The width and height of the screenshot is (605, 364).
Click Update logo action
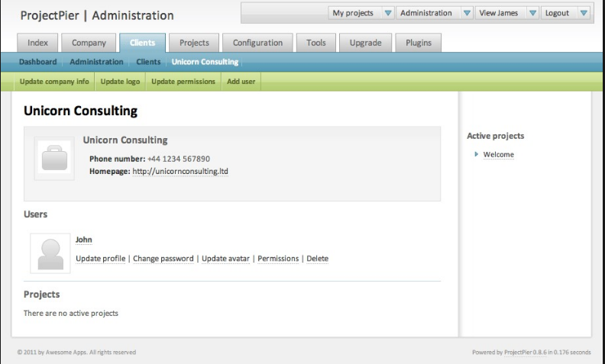[x=121, y=82]
